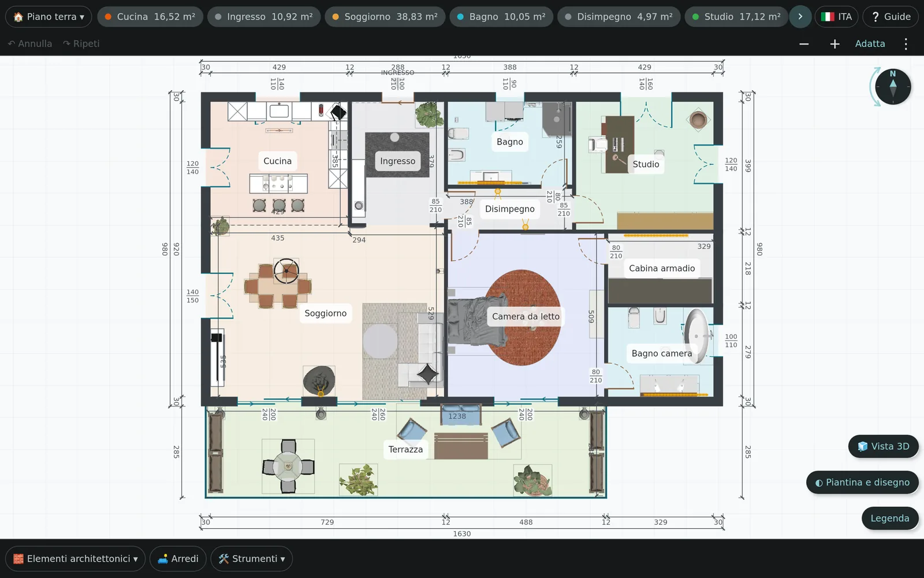Select the desk in the Studio

click(x=619, y=144)
